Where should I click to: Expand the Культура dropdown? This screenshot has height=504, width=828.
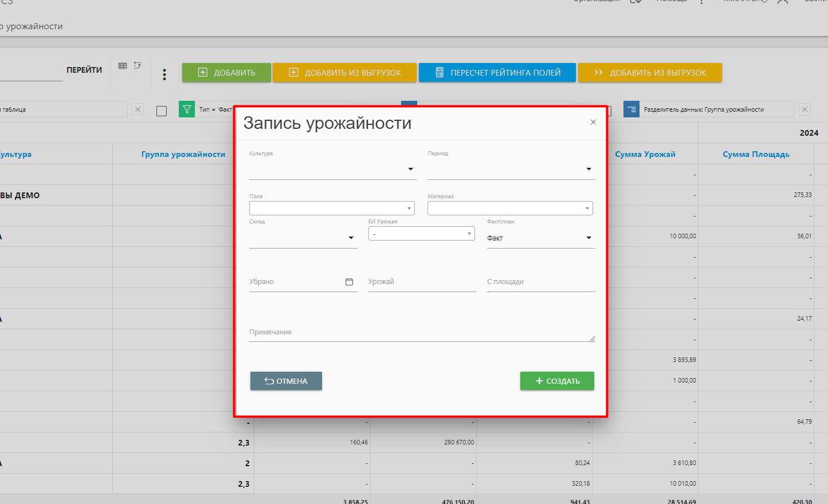(x=410, y=170)
